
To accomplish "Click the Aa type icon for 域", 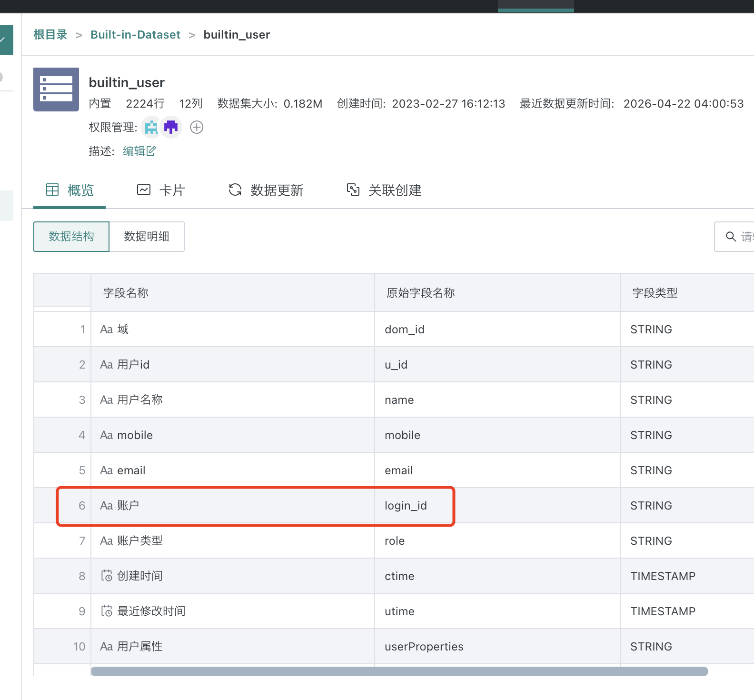I will click(x=106, y=330).
